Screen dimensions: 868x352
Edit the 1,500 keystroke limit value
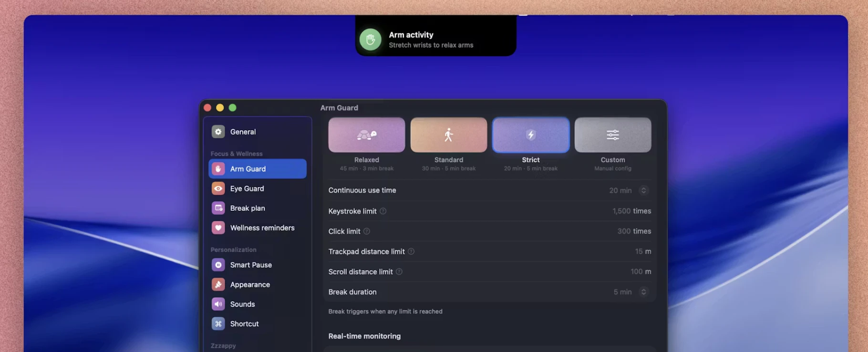(621, 211)
